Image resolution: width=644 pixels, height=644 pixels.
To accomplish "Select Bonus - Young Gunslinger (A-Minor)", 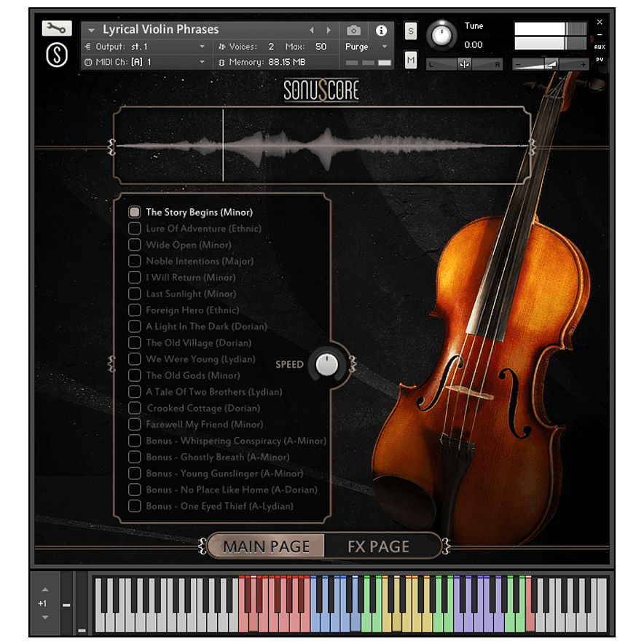I will coord(134,473).
